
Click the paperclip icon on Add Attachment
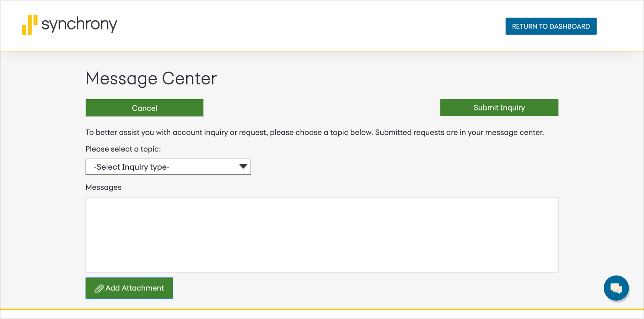click(x=99, y=288)
